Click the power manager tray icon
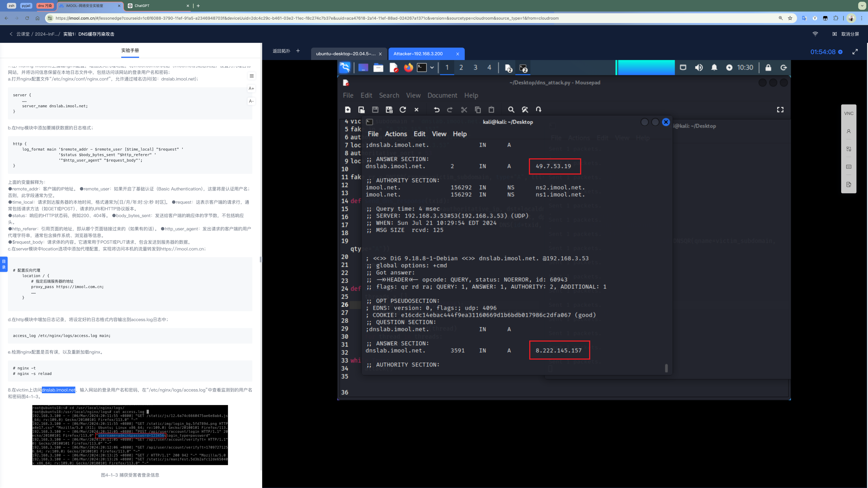 729,68
